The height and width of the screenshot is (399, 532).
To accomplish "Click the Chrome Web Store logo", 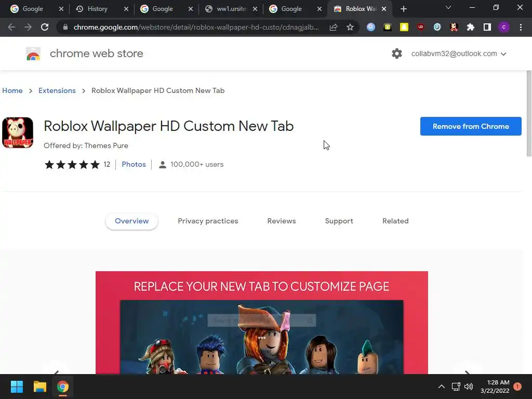I will 33,54.
